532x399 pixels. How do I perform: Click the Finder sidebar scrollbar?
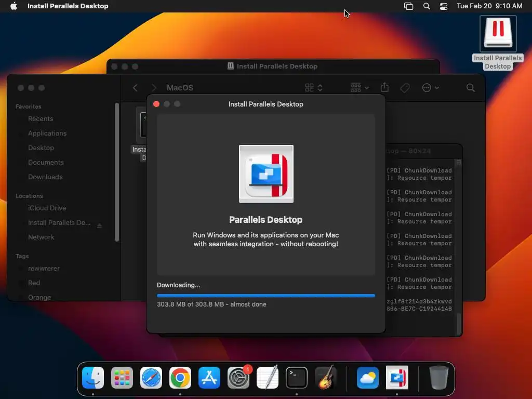click(117, 172)
